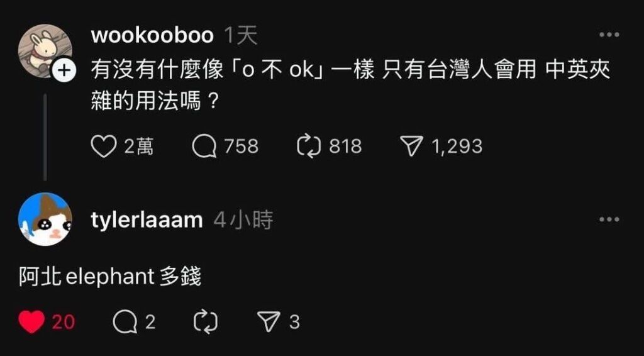Open post timestamp 1天
This screenshot has width=644, height=356.
pos(241,36)
